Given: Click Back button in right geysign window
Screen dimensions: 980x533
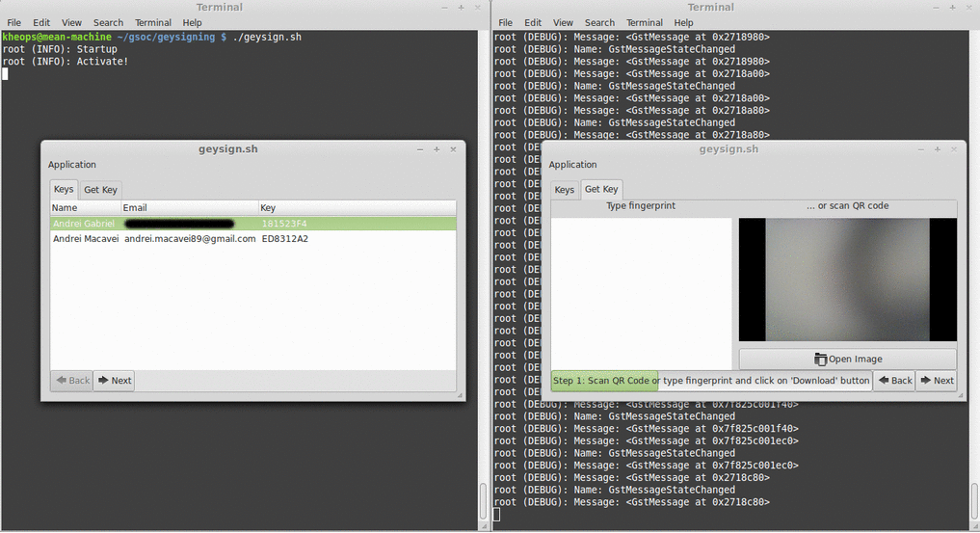Looking at the screenshot, I should pos(894,381).
